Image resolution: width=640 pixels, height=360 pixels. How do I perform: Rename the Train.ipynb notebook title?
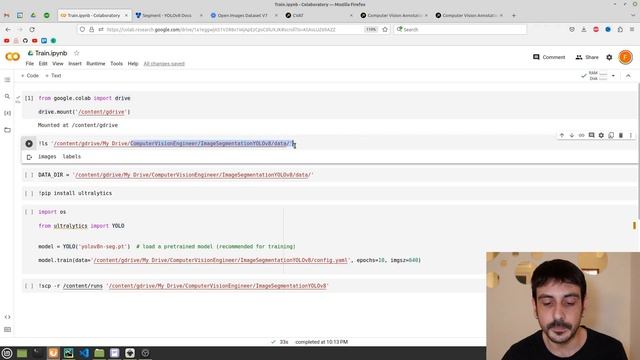51,53
